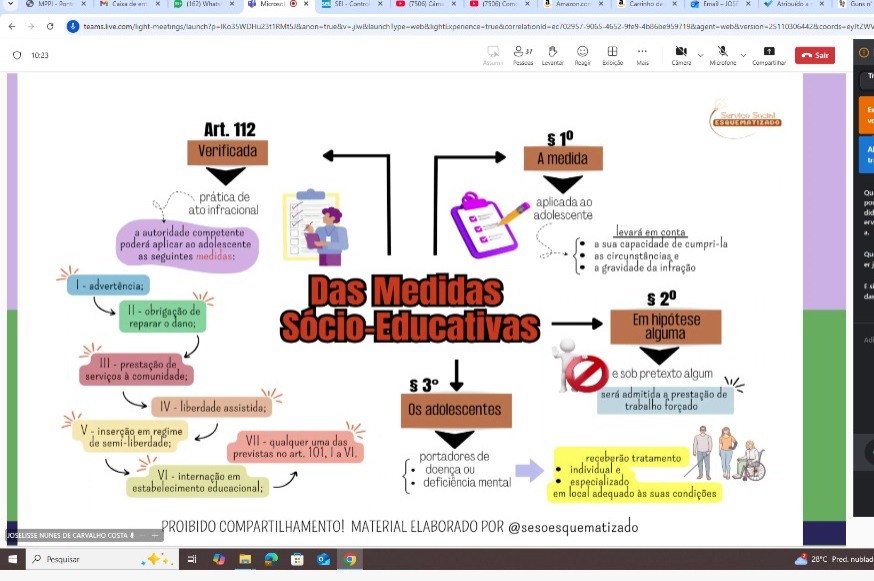Switch to the WhatsApp browser tab
The image size is (874, 581).
(200, 5)
